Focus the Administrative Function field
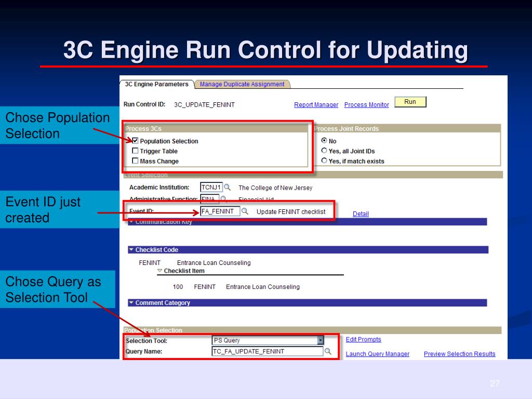 point(209,198)
